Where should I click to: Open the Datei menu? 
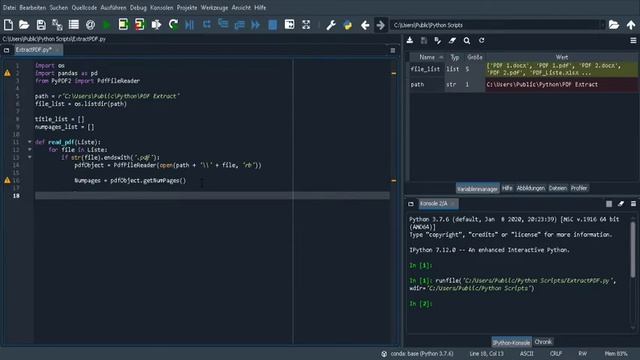[9, 7]
